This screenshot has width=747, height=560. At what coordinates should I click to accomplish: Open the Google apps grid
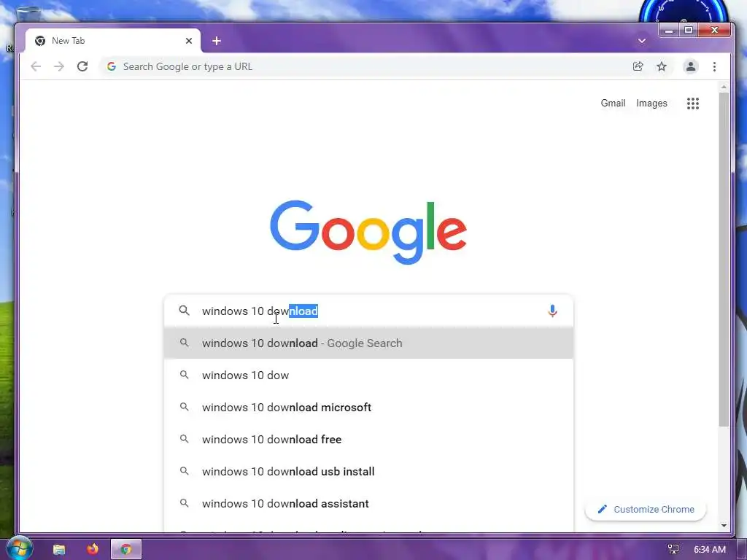pyautogui.click(x=693, y=104)
